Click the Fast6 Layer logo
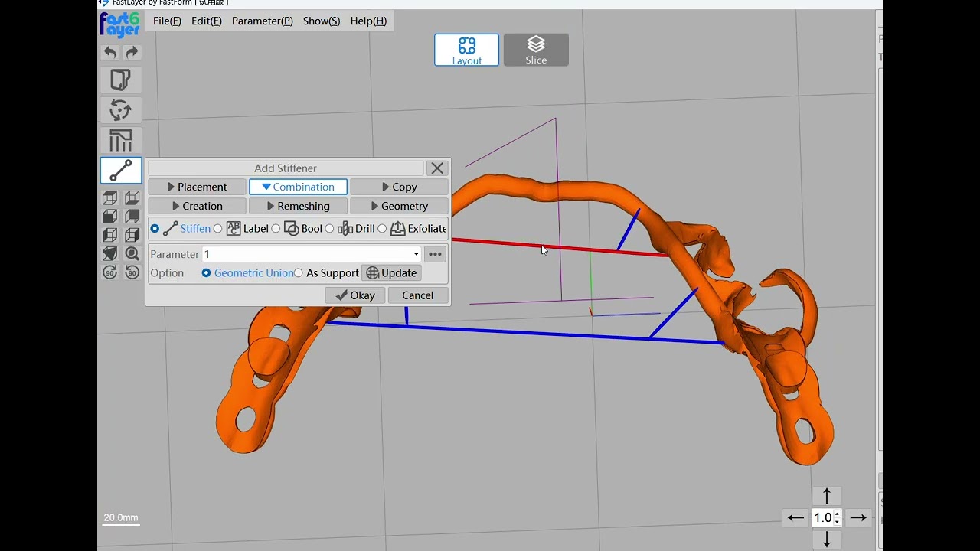Viewport: 980px width, 551px height. coord(120,25)
